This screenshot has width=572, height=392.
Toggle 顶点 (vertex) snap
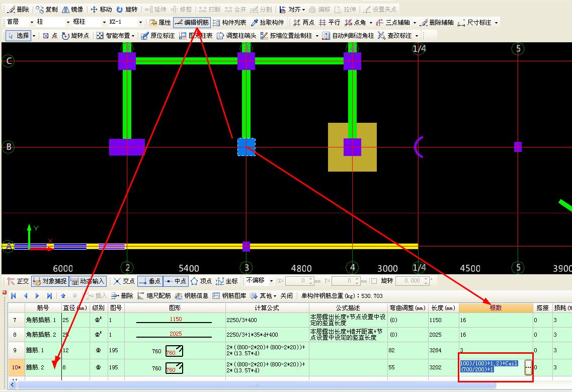[x=201, y=281]
